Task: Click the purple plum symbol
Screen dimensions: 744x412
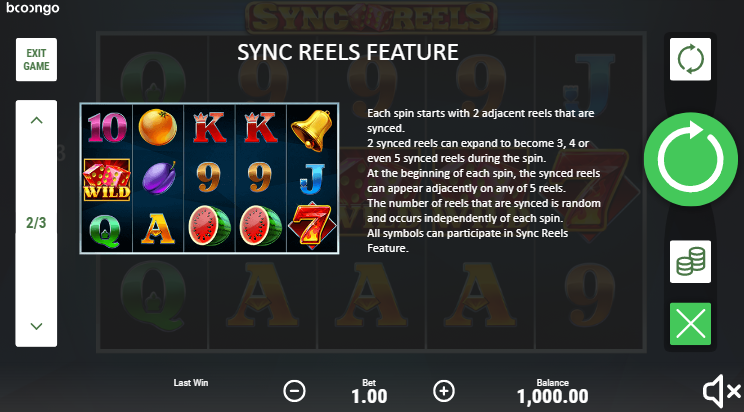Action: tap(159, 178)
